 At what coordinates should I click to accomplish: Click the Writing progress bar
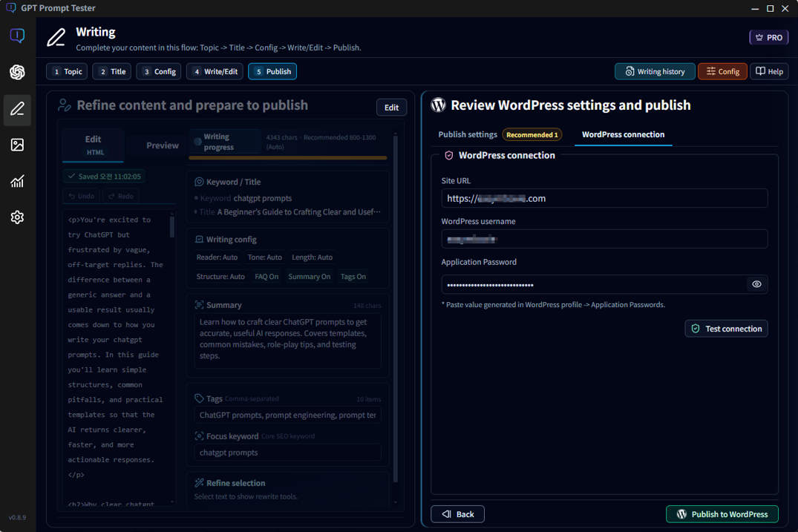(287, 157)
